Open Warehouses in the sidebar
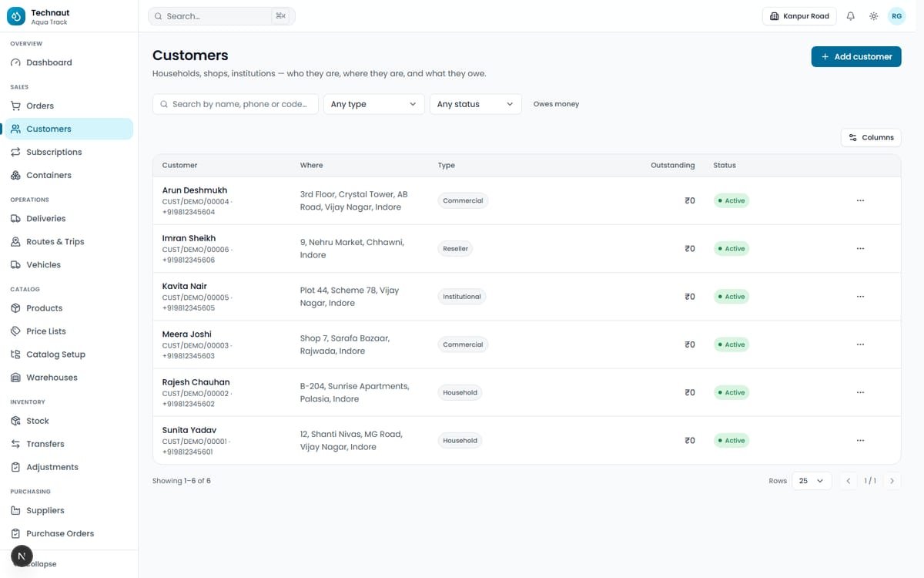Image resolution: width=924 pixels, height=578 pixels. 69,377
